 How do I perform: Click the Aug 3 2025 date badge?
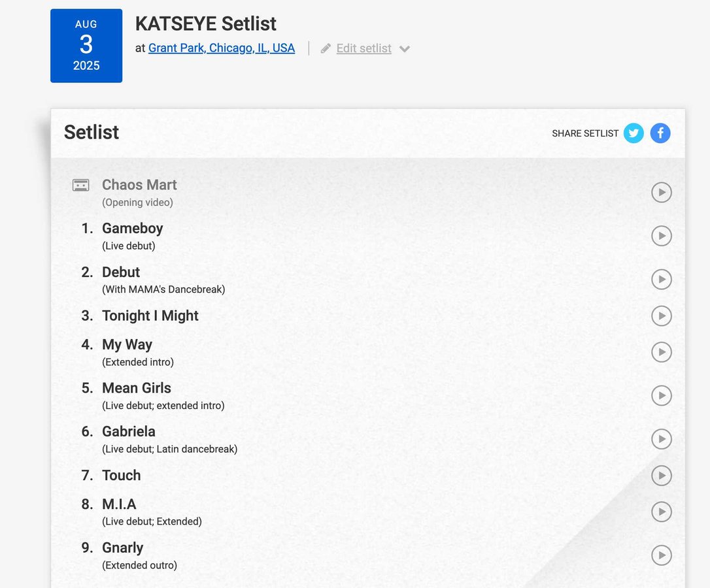[x=86, y=46]
